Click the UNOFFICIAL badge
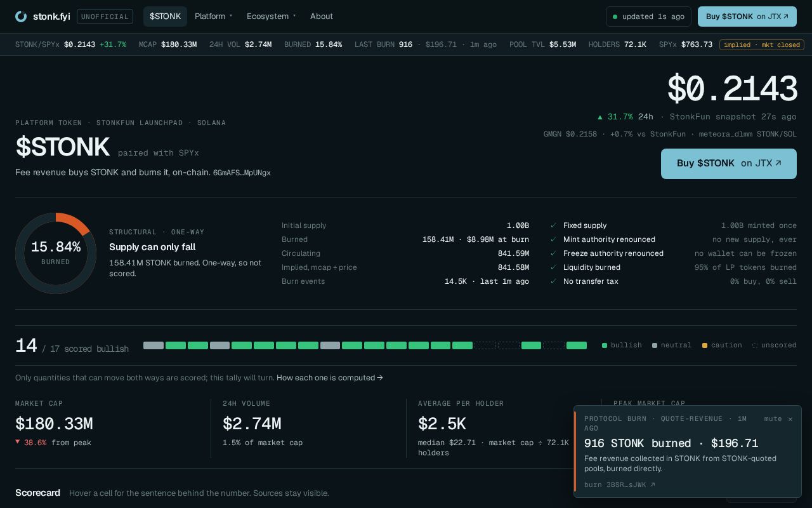812x508 pixels. tap(105, 17)
